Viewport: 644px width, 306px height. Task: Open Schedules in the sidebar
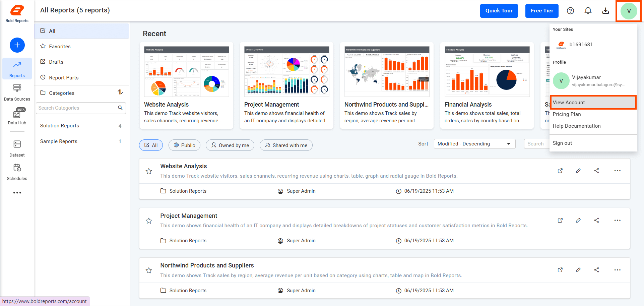17,172
